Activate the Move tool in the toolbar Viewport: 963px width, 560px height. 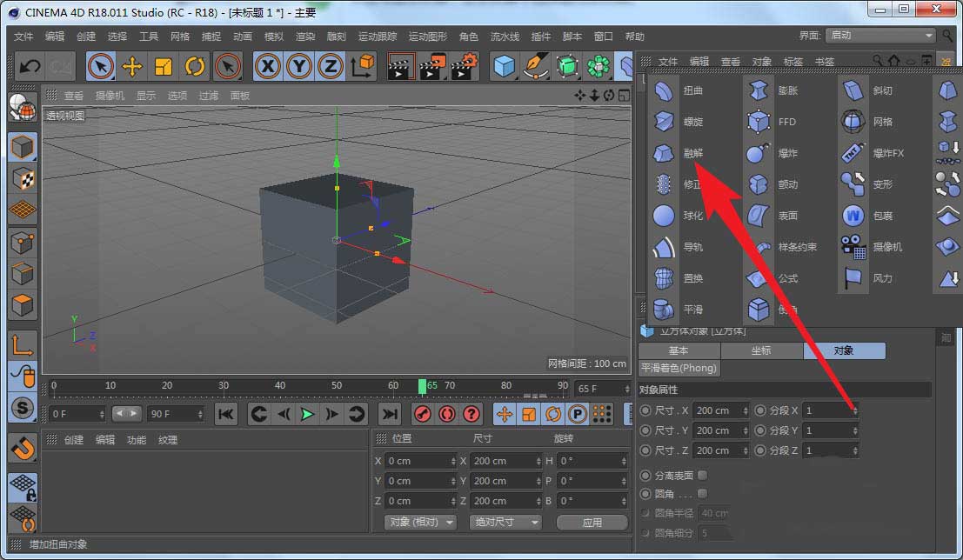coord(132,66)
